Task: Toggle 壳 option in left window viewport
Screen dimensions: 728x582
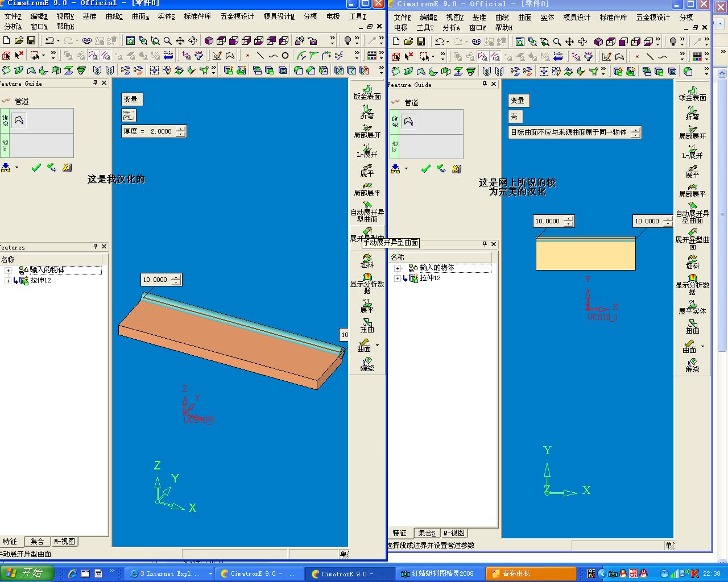Action: pos(127,115)
